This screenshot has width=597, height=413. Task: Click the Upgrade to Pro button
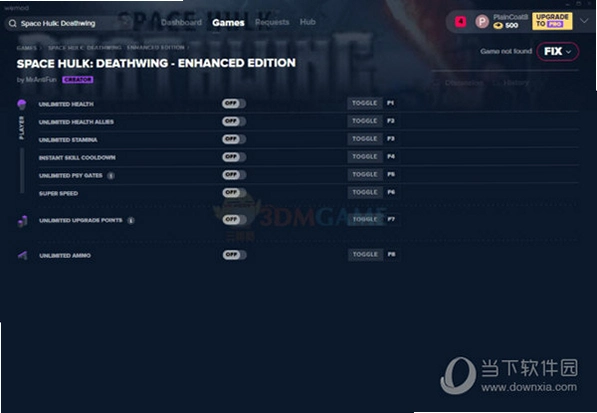click(552, 21)
